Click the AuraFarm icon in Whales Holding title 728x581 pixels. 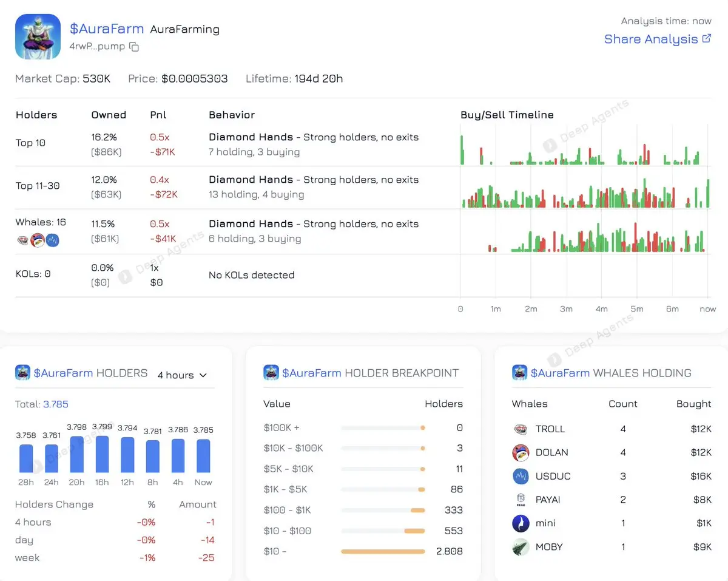click(519, 373)
